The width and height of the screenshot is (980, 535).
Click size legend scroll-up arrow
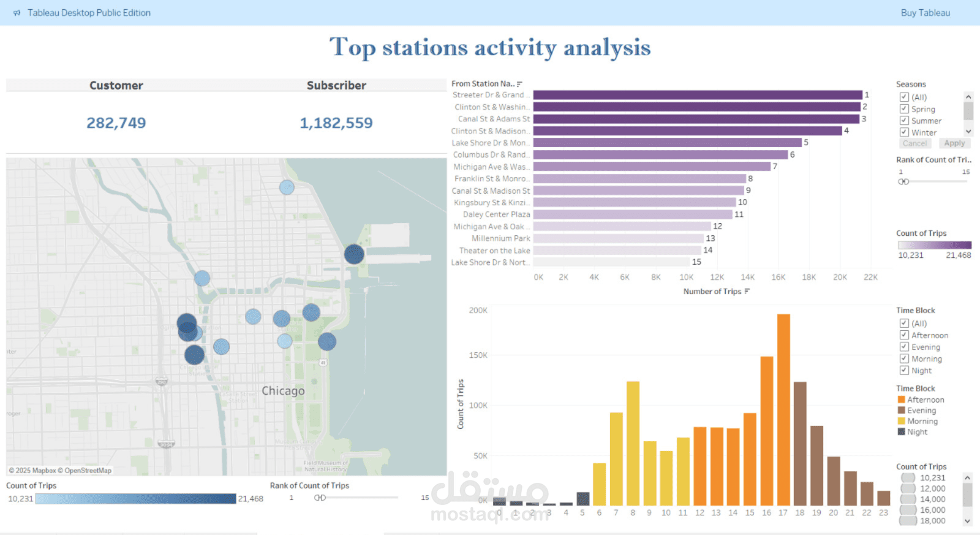(x=967, y=477)
